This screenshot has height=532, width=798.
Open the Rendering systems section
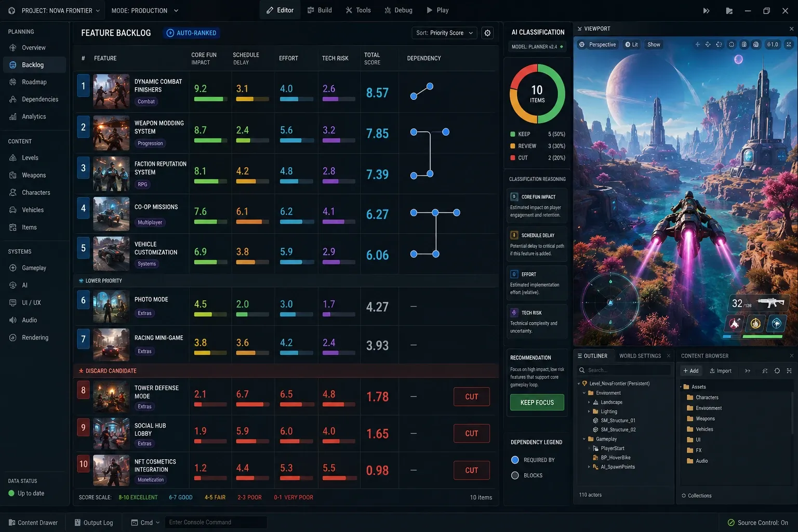34,338
